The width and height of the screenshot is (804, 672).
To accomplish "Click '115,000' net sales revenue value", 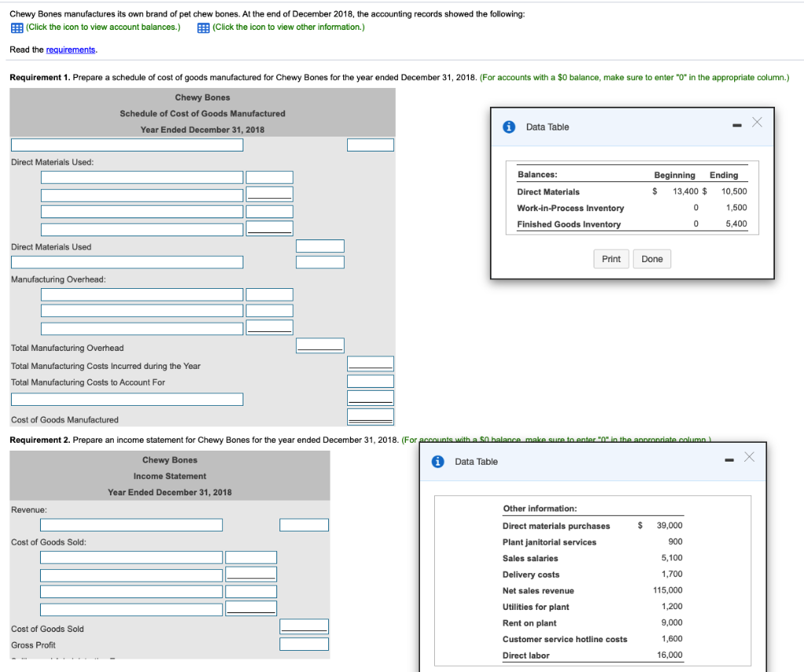I will (667, 590).
